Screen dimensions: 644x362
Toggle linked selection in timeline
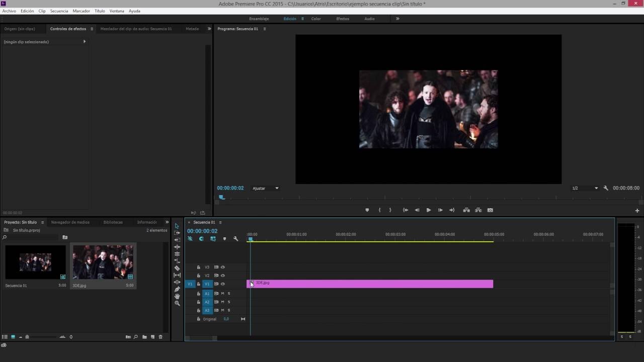213,239
